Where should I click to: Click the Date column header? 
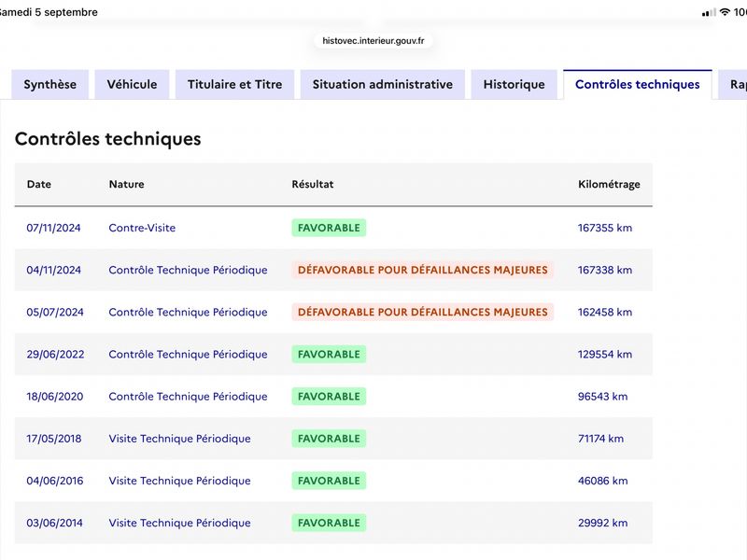point(39,184)
